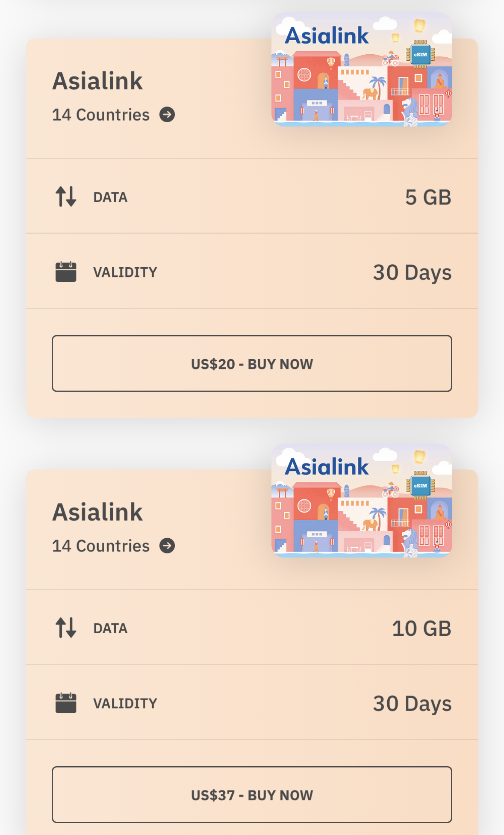Open the 14 Countries list for the 10 GB plan

click(101, 546)
